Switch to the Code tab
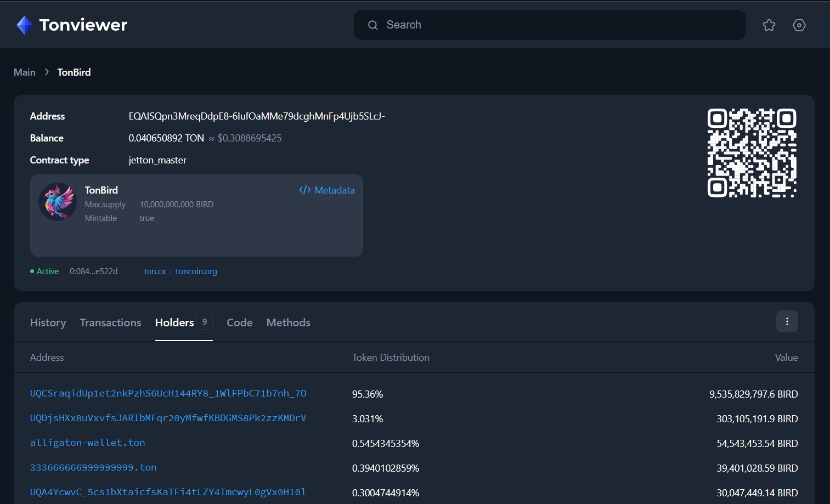This screenshot has width=830, height=504. (240, 322)
